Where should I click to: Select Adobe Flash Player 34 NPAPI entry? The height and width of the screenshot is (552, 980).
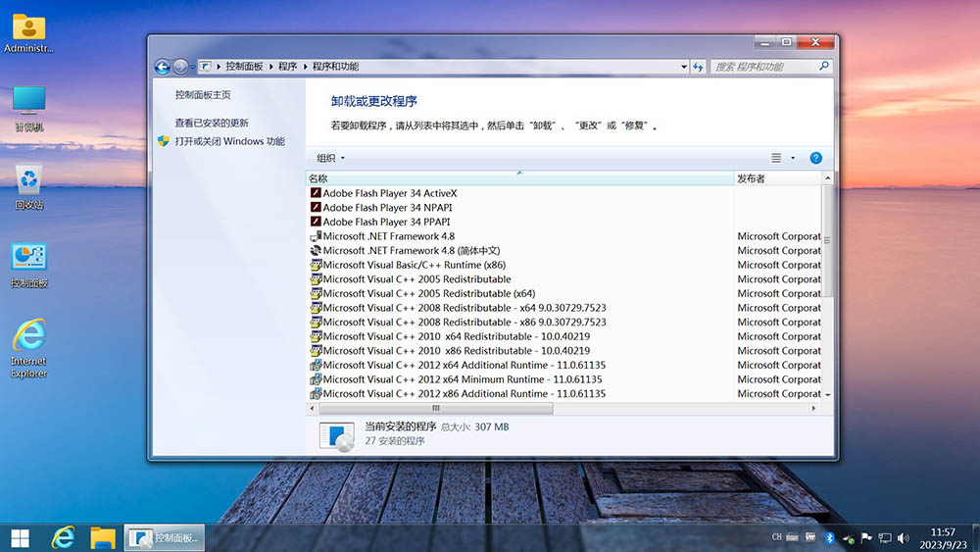tap(386, 208)
